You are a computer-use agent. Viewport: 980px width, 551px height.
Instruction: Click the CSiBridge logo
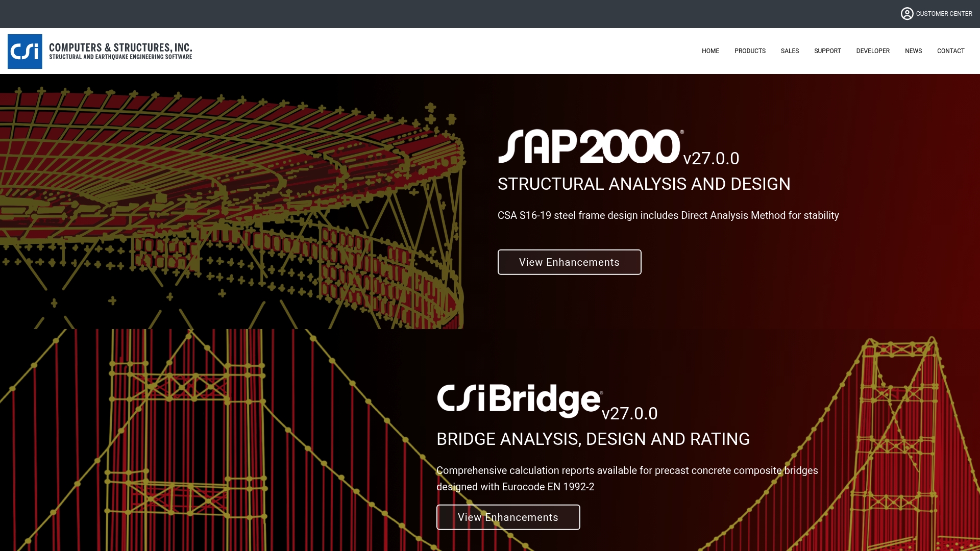518,399
